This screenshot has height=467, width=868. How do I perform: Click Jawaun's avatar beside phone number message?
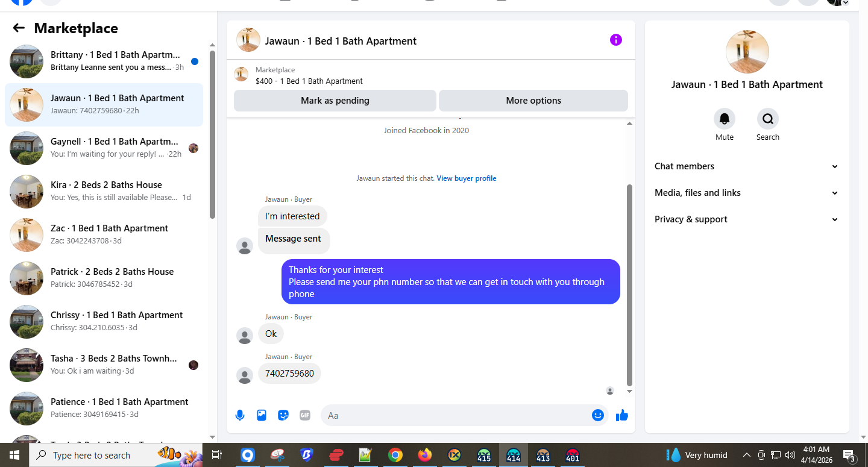coord(244,375)
